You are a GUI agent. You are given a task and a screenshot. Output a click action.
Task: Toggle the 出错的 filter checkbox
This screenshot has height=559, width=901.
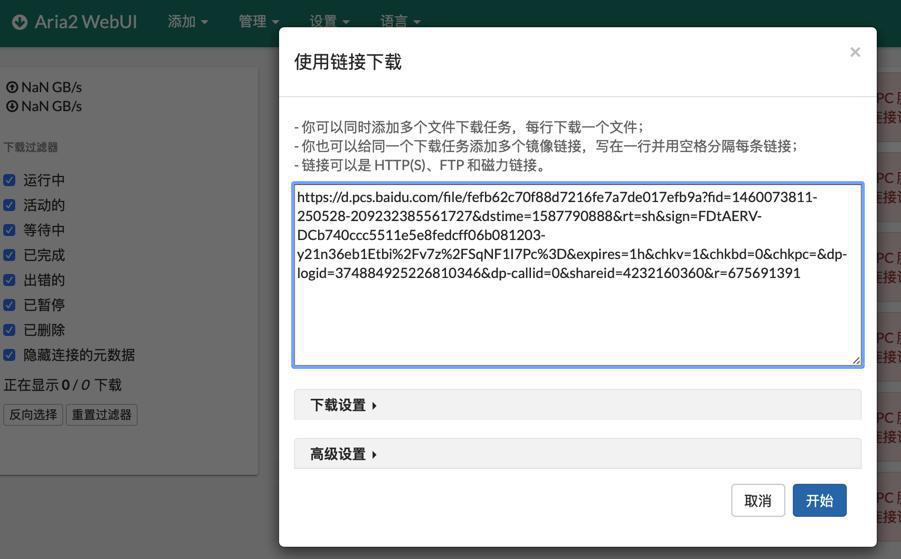tap(9, 280)
